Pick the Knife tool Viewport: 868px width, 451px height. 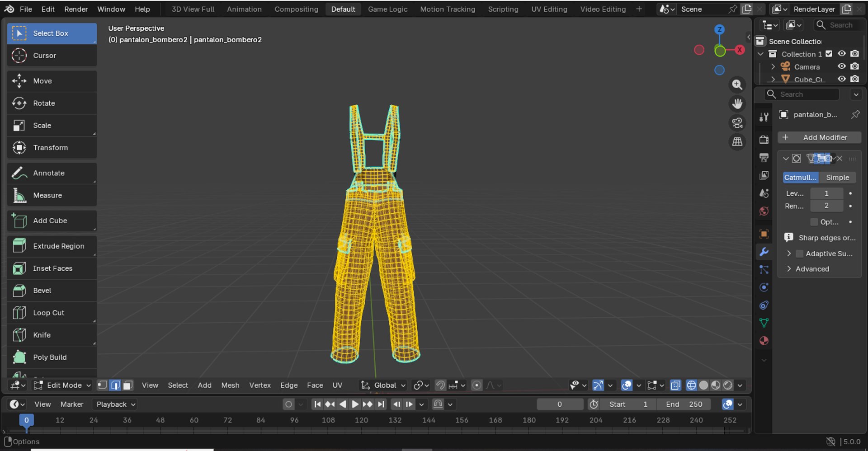click(x=52, y=335)
